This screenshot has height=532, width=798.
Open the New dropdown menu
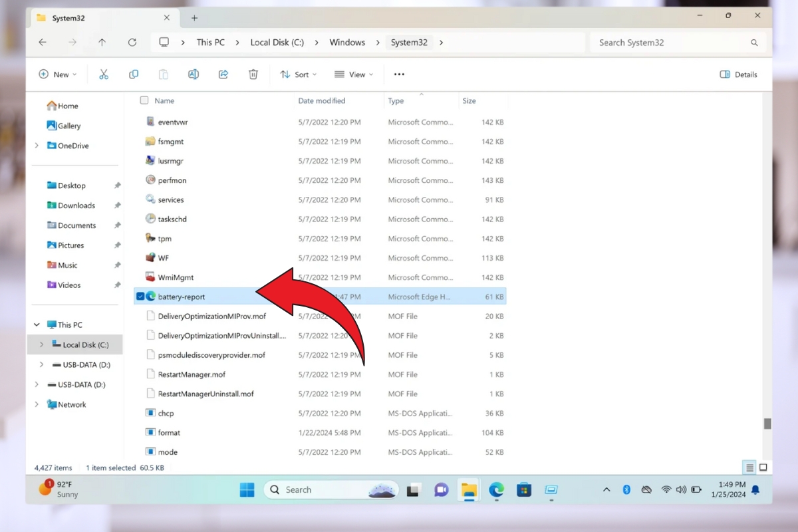(x=58, y=74)
